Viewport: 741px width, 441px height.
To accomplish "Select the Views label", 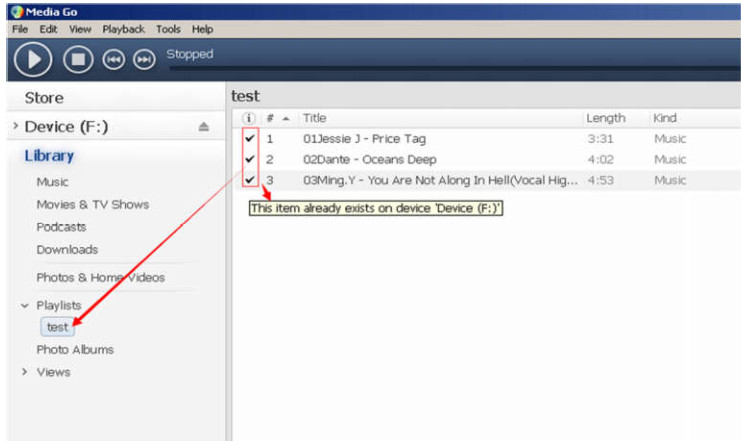I will 53,372.
